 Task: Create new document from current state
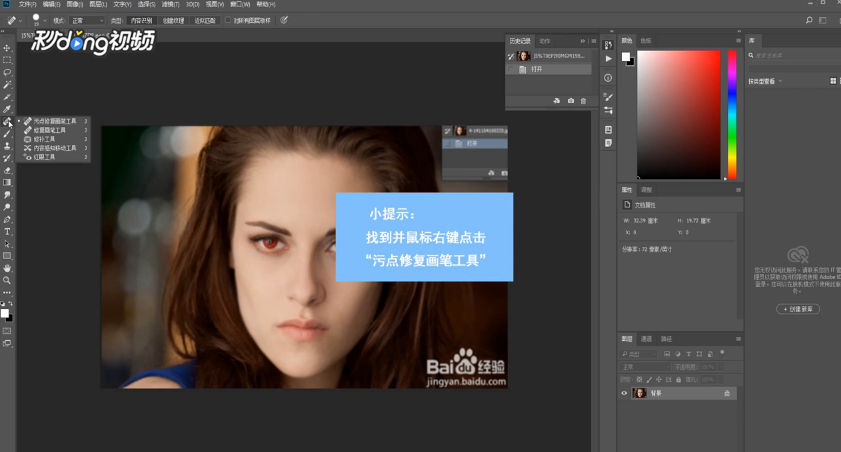click(557, 101)
